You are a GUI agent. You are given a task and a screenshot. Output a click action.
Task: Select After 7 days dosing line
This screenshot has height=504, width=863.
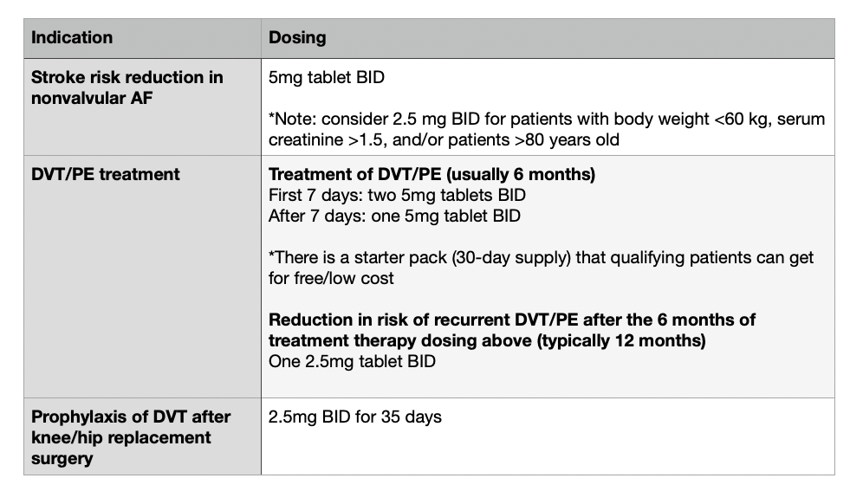click(x=394, y=216)
